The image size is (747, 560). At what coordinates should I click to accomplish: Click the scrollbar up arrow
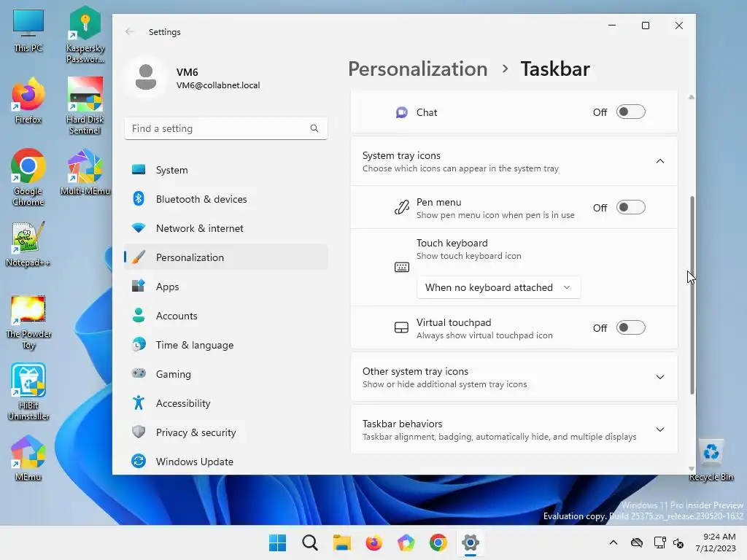692,97
